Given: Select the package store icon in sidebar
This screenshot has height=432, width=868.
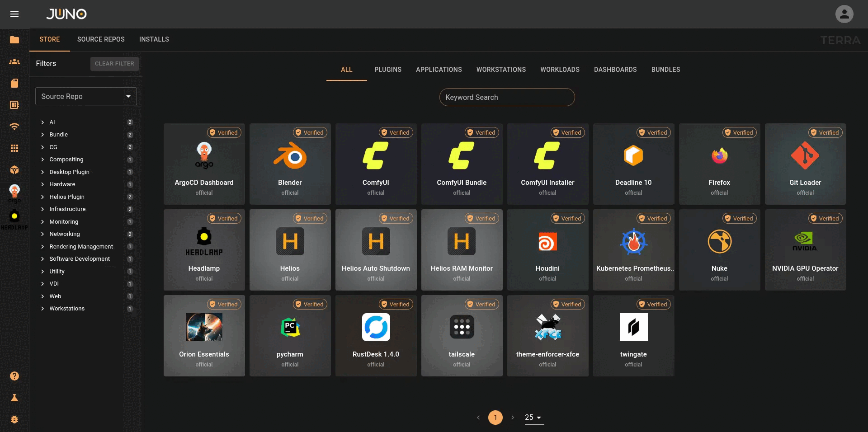Looking at the screenshot, I should coord(14,170).
